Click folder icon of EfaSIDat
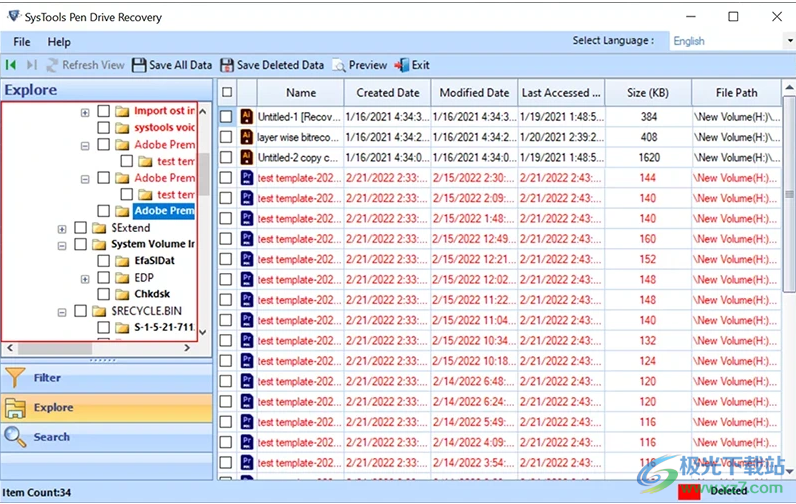 122,261
